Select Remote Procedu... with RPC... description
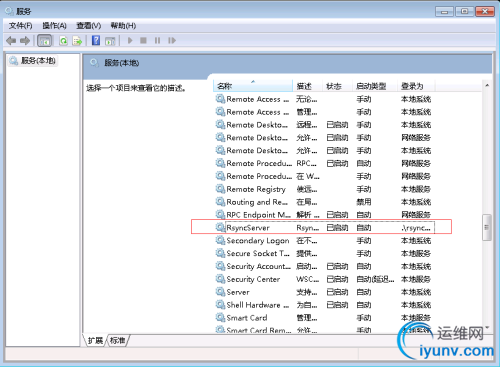Screen dimensions: 500x367 point(323,163)
